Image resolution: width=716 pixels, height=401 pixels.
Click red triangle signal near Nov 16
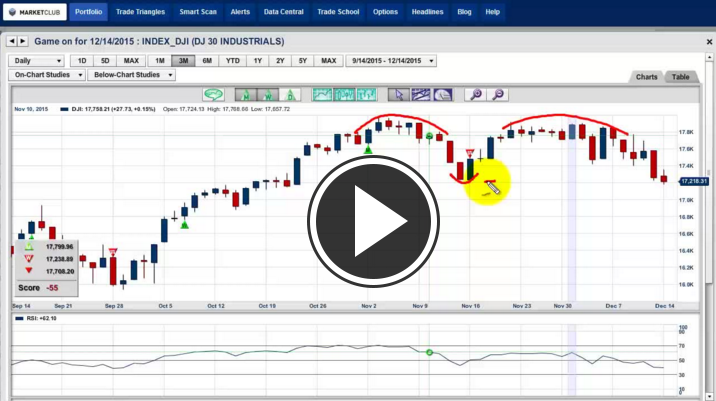coord(469,153)
